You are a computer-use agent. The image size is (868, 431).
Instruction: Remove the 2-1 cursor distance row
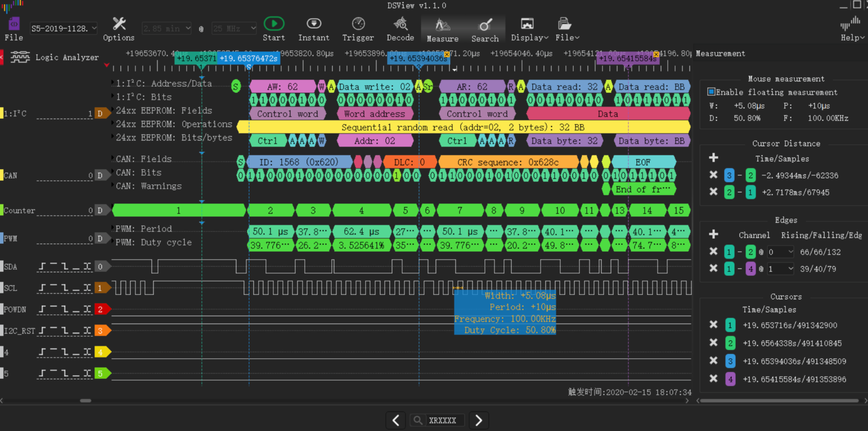pos(713,191)
